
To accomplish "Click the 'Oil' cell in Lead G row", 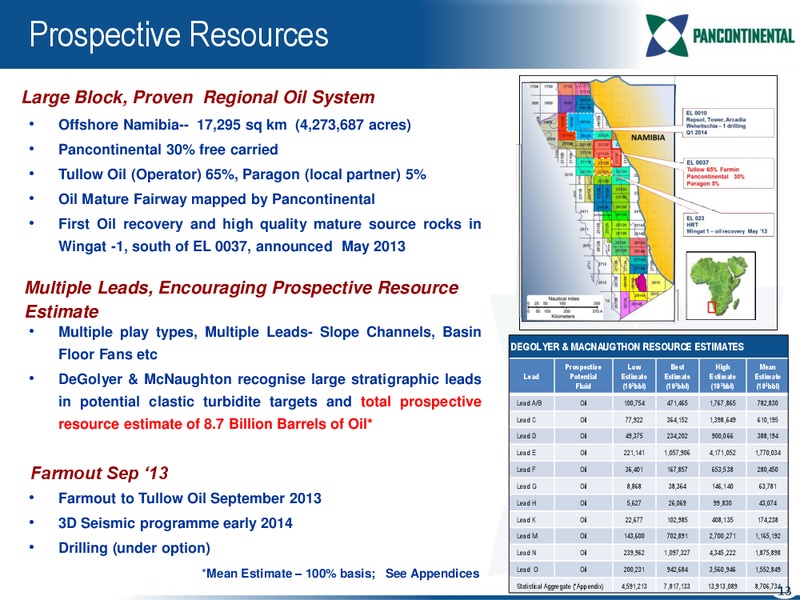I will (583, 486).
